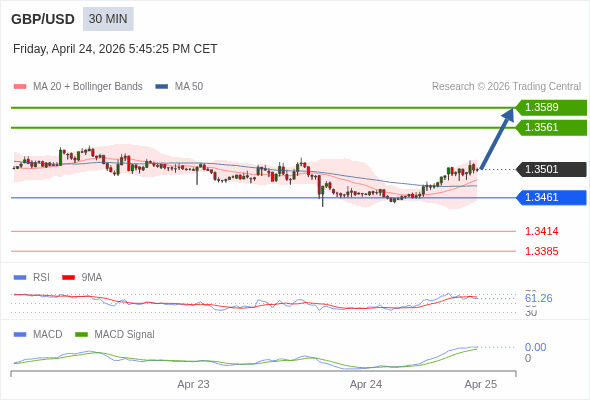Select the 1.3561 resistance label
This screenshot has height=400, width=590.
tap(551, 127)
